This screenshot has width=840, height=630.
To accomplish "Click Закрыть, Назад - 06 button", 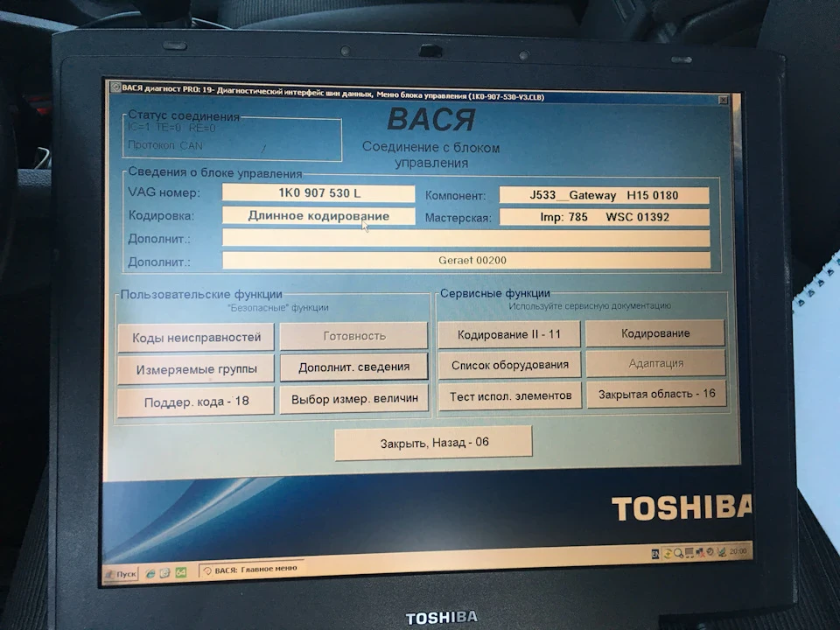I will (x=433, y=443).
